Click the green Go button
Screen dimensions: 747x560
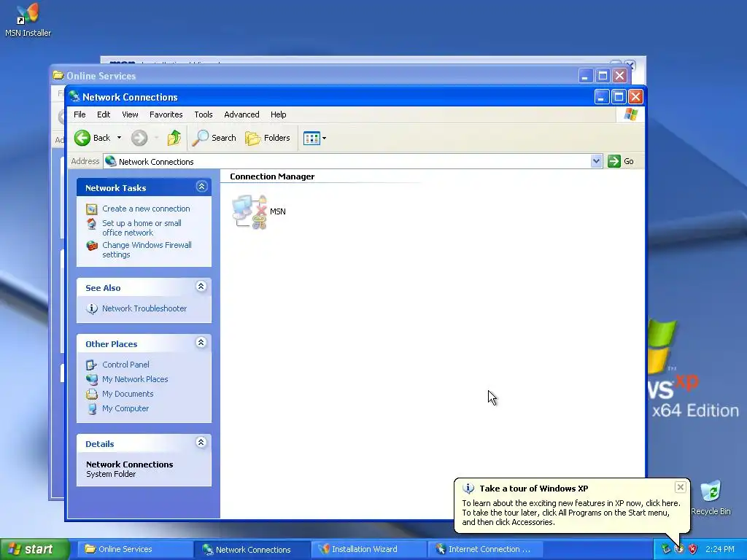[621, 161]
